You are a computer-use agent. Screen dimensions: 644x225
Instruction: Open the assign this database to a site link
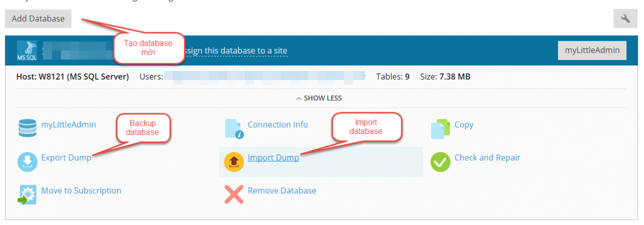(236, 51)
